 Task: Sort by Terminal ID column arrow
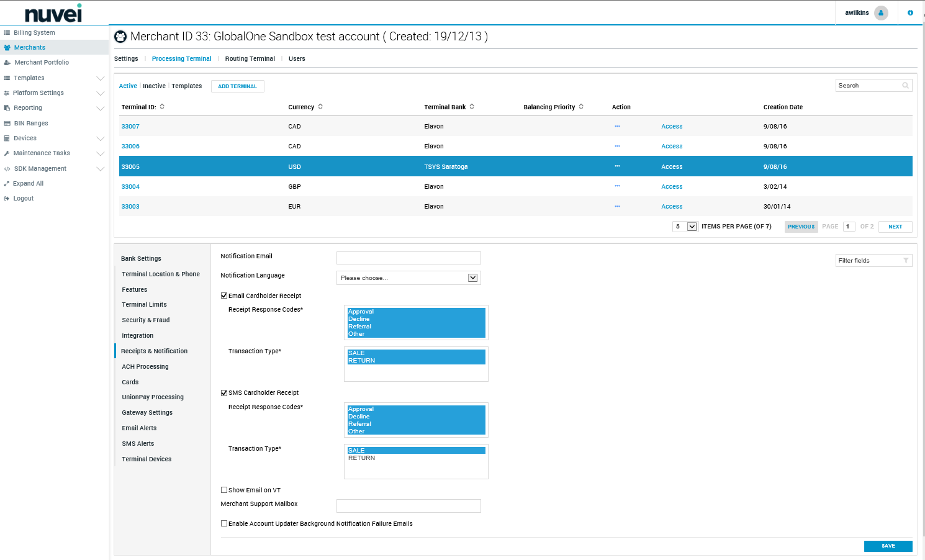click(162, 107)
